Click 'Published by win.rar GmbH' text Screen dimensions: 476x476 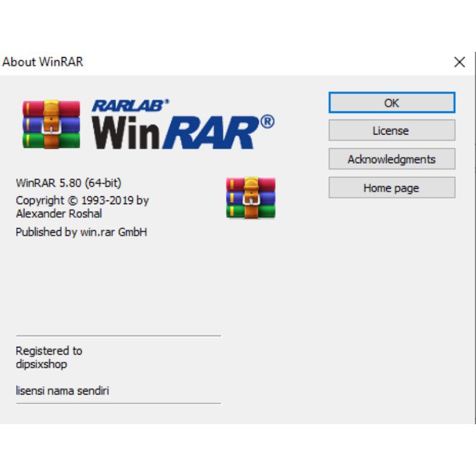coord(82,232)
